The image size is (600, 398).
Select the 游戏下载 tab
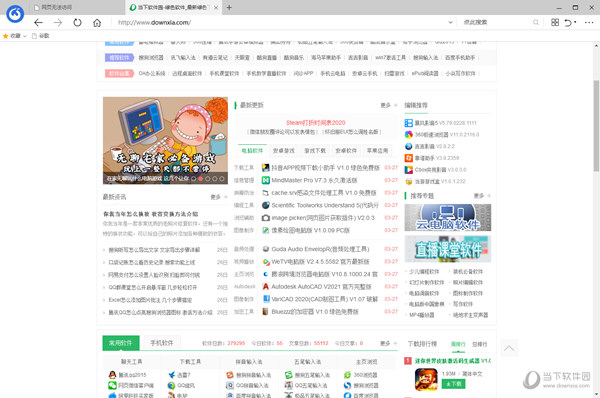pyautogui.click(x=315, y=151)
